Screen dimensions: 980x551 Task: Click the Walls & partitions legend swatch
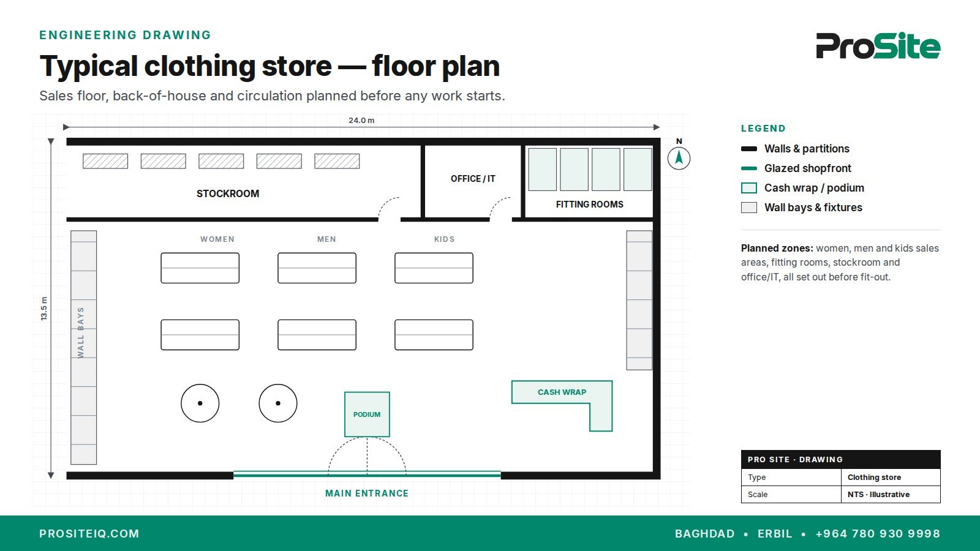(749, 149)
